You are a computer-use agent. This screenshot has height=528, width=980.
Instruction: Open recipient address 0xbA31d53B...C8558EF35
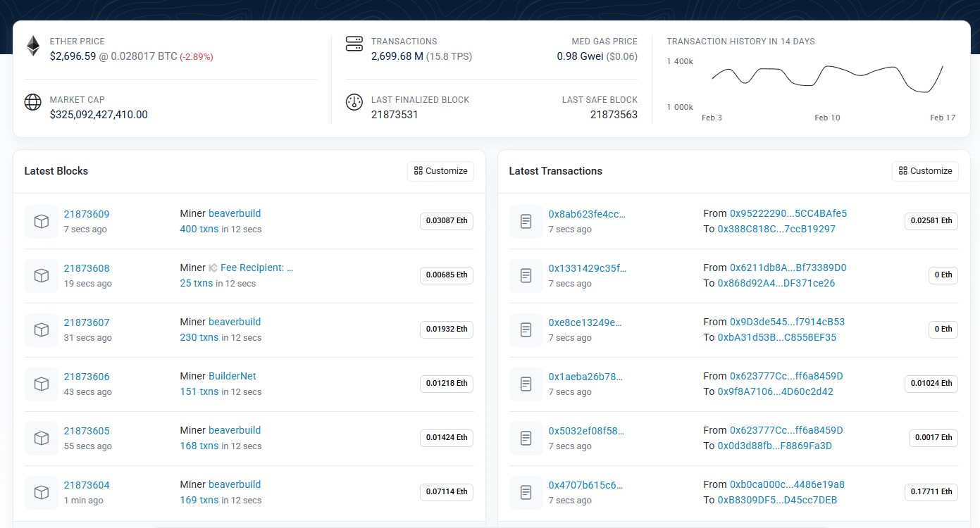(x=777, y=337)
